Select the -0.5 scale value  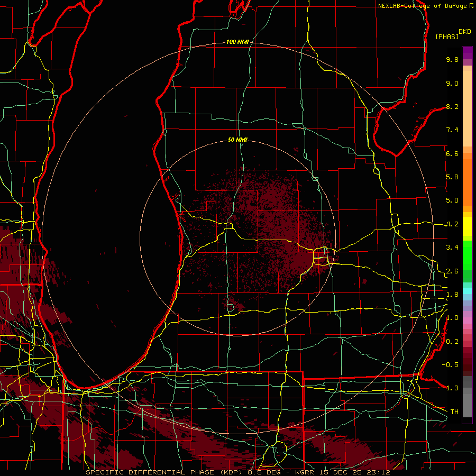tap(450, 365)
